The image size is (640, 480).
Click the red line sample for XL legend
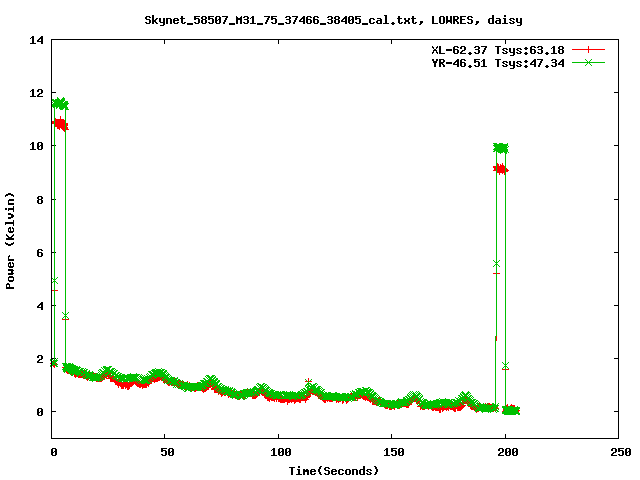coord(588,50)
